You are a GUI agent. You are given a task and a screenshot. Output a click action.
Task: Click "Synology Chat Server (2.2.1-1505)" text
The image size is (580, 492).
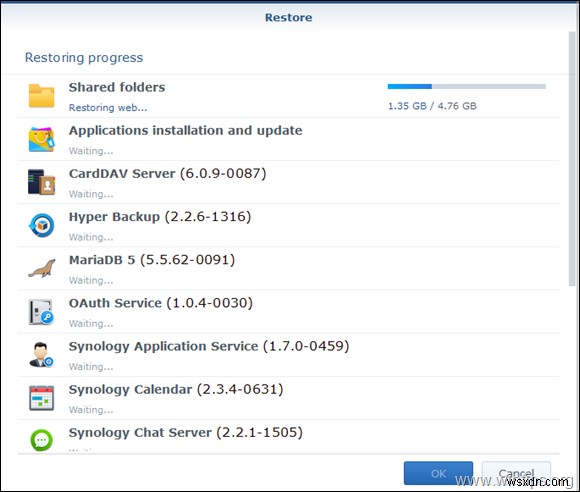tap(186, 433)
